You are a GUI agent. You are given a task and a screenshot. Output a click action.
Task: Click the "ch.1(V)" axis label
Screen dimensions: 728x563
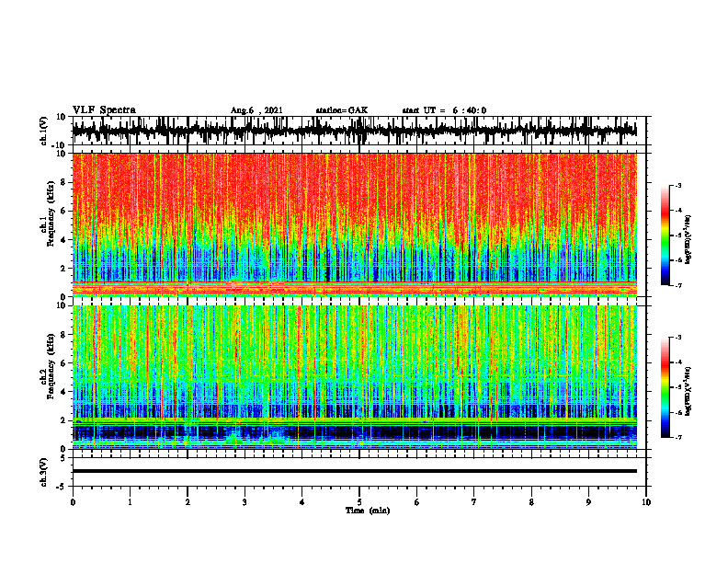pos(45,132)
